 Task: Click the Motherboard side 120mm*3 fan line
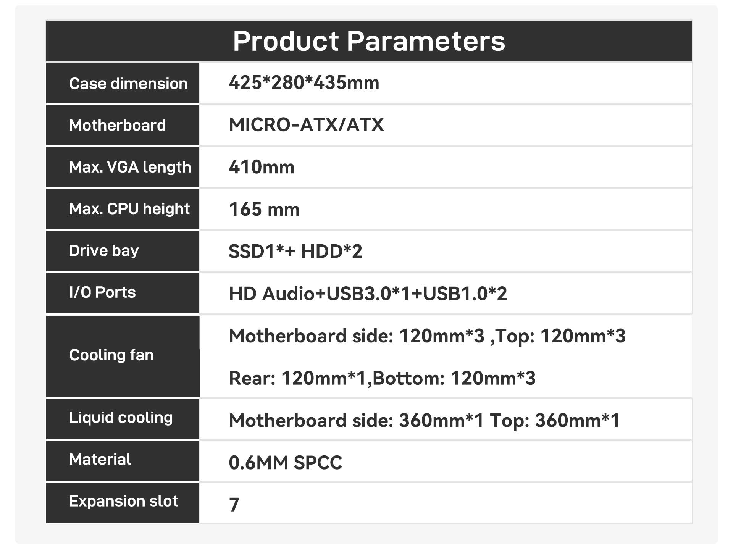pyautogui.click(x=427, y=336)
